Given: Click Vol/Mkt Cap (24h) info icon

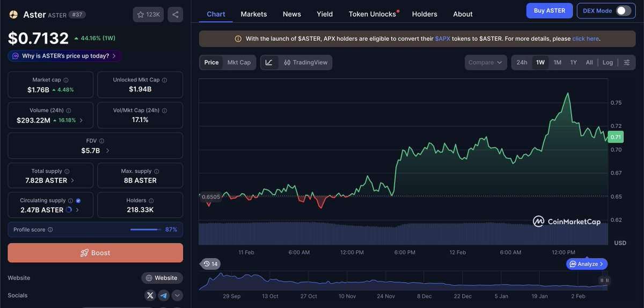Looking at the screenshot, I should [x=164, y=110].
